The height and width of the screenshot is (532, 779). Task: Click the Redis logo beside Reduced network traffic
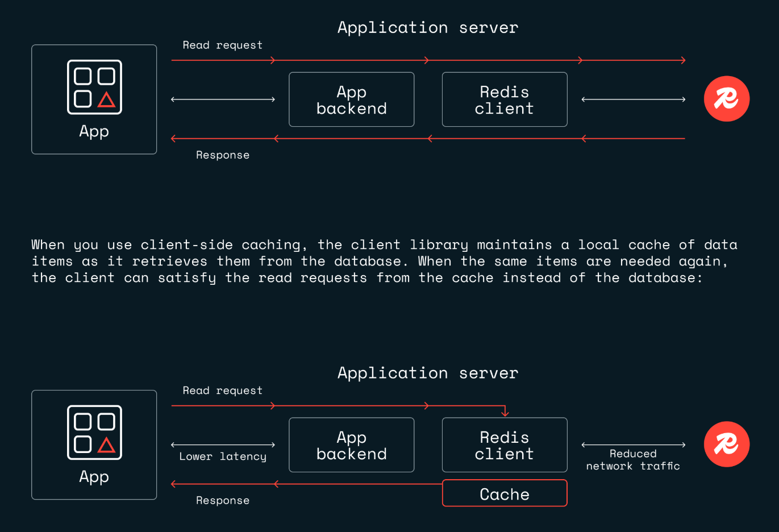(727, 444)
